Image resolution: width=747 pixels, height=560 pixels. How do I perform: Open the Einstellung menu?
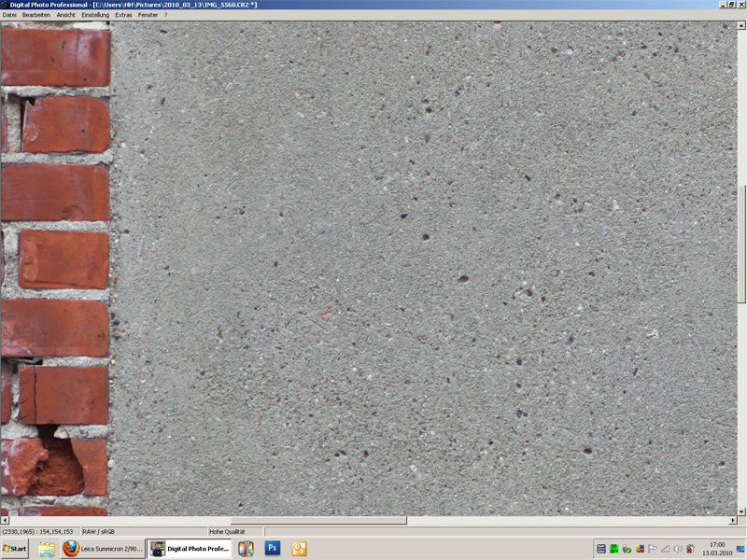95,15
